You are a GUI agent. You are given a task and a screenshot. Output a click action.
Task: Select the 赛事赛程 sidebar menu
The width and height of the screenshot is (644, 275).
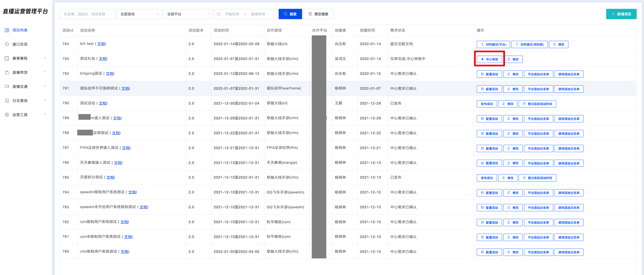(x=20, y=58)
